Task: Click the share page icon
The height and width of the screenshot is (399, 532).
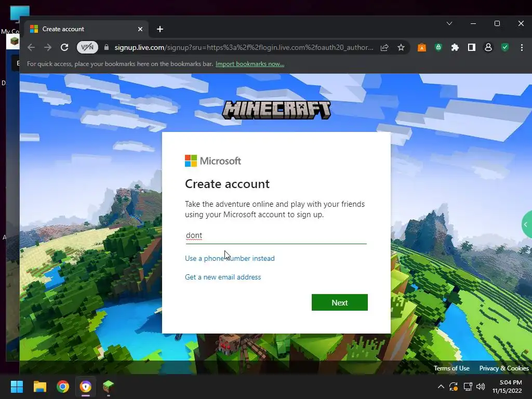Action: [x=384, y=47]
